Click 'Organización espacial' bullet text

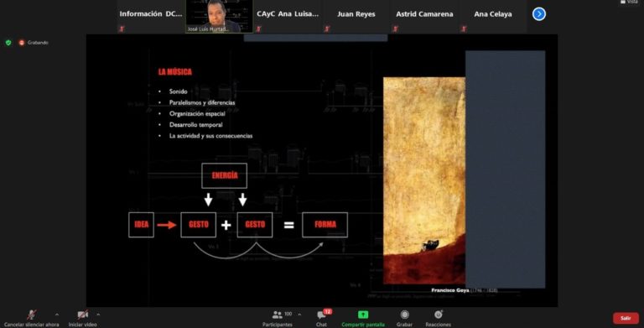197,114
